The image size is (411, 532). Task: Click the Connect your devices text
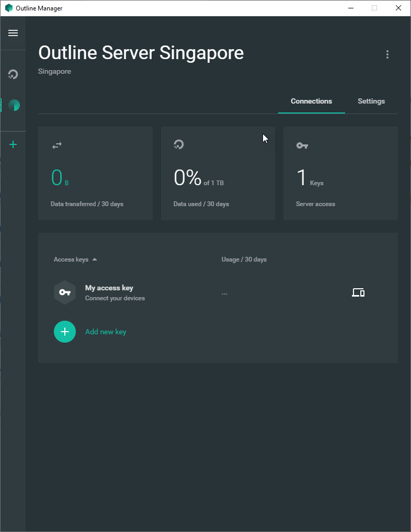tap(115, 298)
